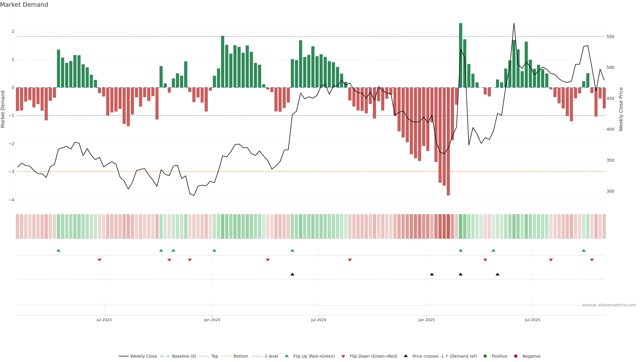Click the Flip Up green triangle legend icon
Viewport: 644px width, 362px height.
286,356
